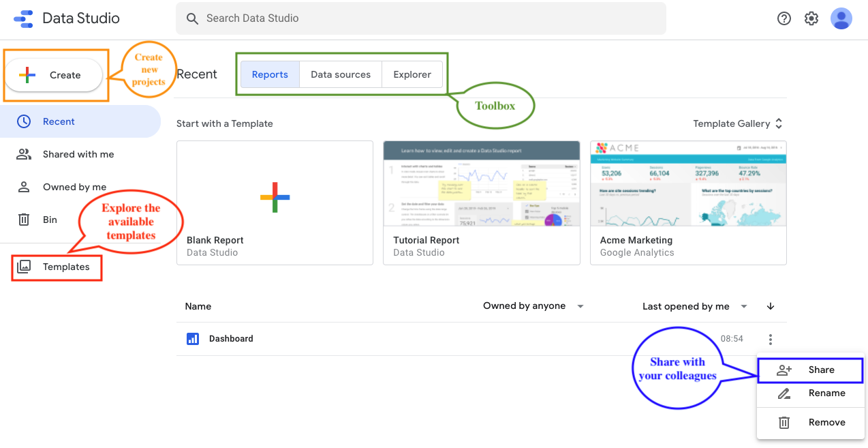This screenshot has width=868, height=448.
Task: Open the Help menu icon
Action: [x=784, y=18]
